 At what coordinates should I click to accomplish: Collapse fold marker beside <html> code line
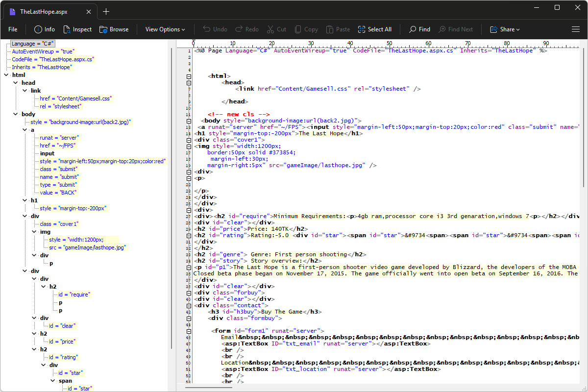(x=189, y=76)
